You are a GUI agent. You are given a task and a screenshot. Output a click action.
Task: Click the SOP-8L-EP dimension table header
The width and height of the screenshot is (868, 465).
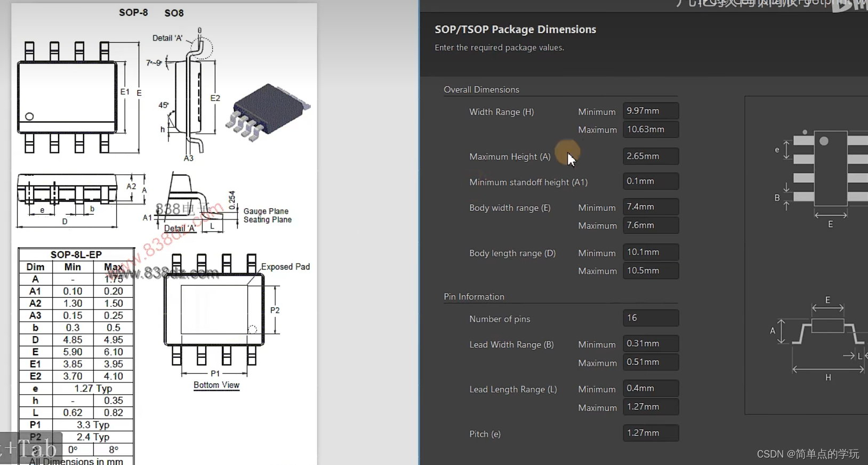[x=76, y=255]
